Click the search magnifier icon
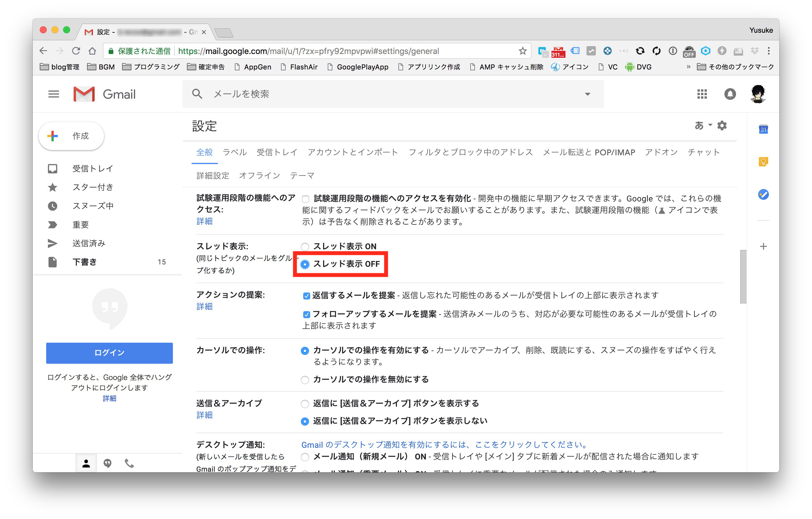812x519 pixels. pos(197,94)
